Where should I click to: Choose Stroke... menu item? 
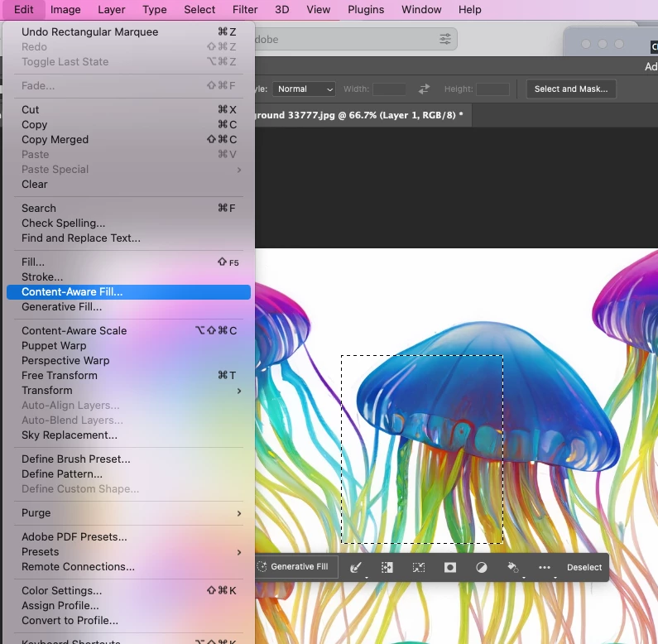[x=128, y=277]
